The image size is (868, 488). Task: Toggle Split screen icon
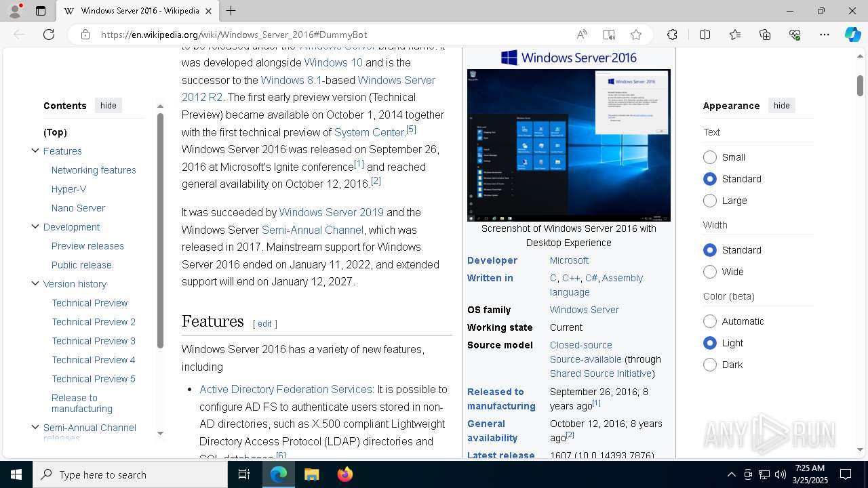pos(705,35)
